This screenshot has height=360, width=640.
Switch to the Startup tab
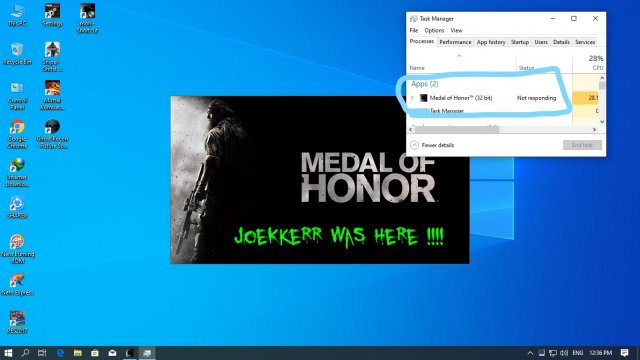click(x=520, y=42)
